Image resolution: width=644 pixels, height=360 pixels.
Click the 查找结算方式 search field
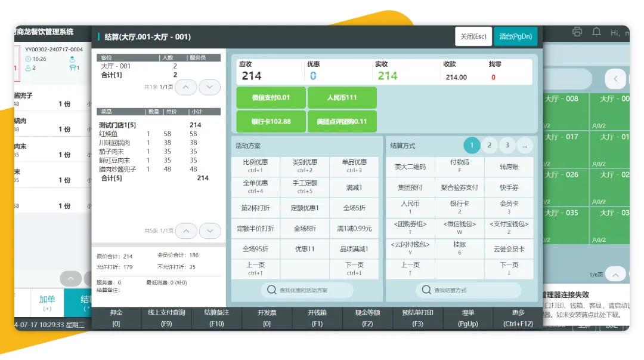[468, 290]
